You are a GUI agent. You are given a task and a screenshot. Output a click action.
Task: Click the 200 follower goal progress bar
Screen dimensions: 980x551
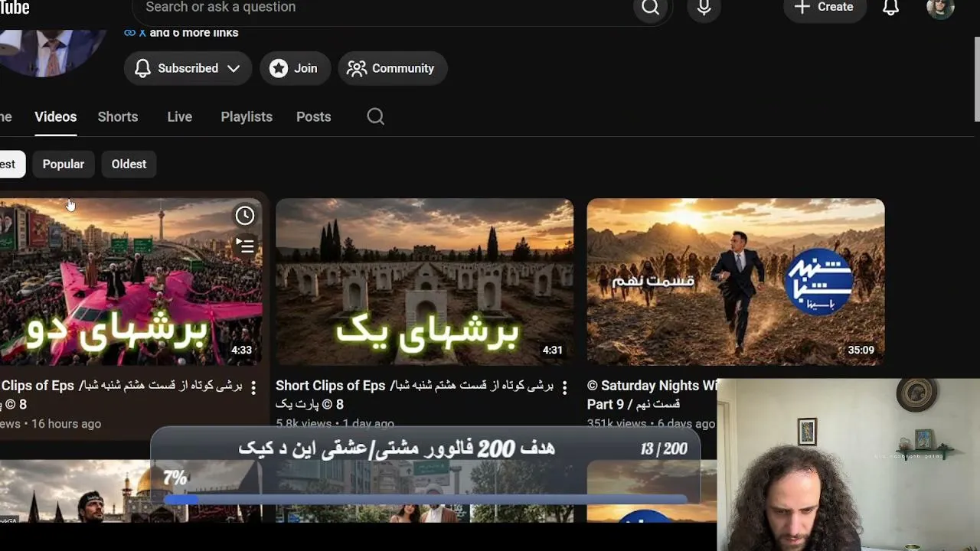click(426, 499)
